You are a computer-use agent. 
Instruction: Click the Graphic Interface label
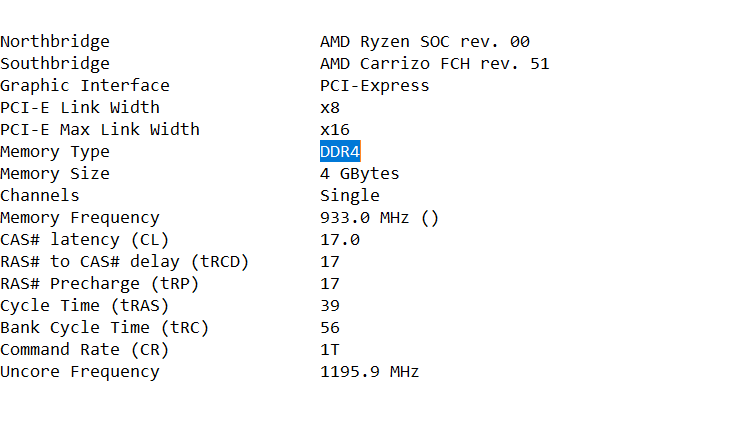[85, 86]
